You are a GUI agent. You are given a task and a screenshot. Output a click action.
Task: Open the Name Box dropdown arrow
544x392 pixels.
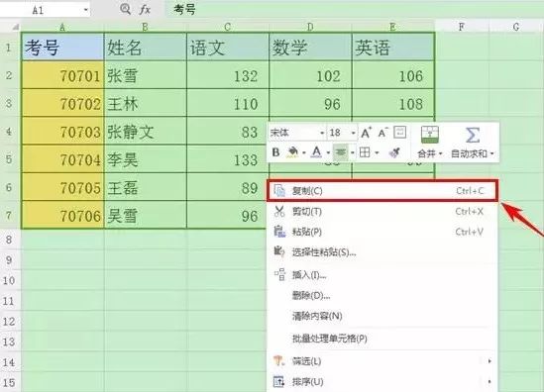tap(85, 10)
